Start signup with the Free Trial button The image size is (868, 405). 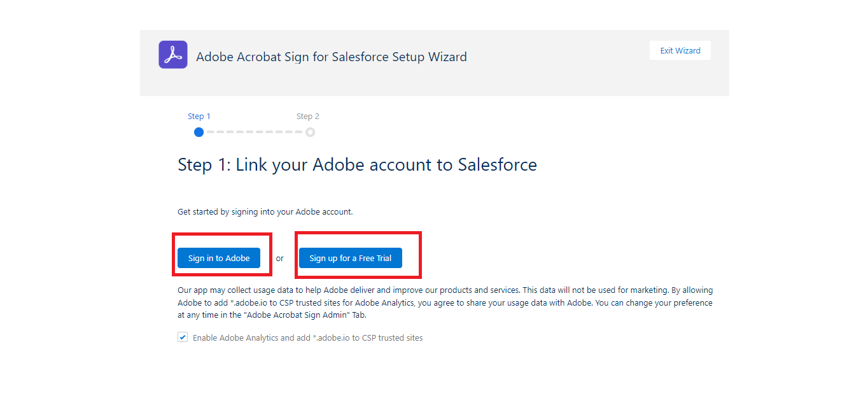pyautogui.click(x=350, y=258)
